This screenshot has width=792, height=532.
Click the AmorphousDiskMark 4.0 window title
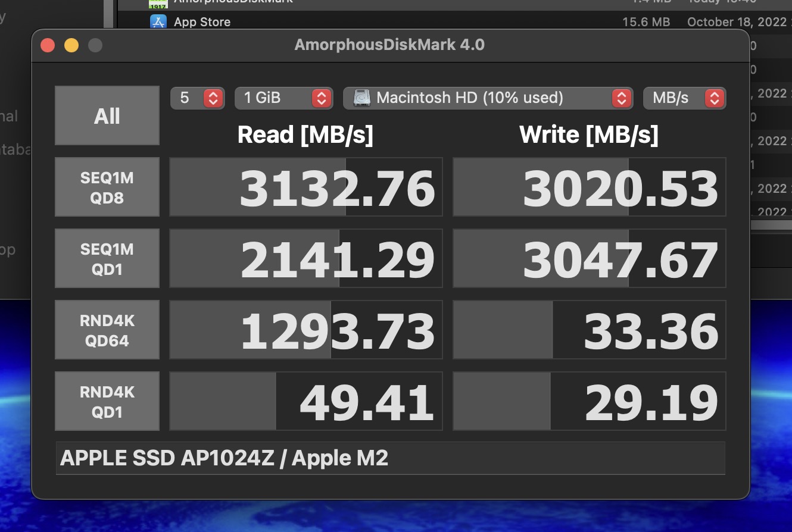point(389,45)
